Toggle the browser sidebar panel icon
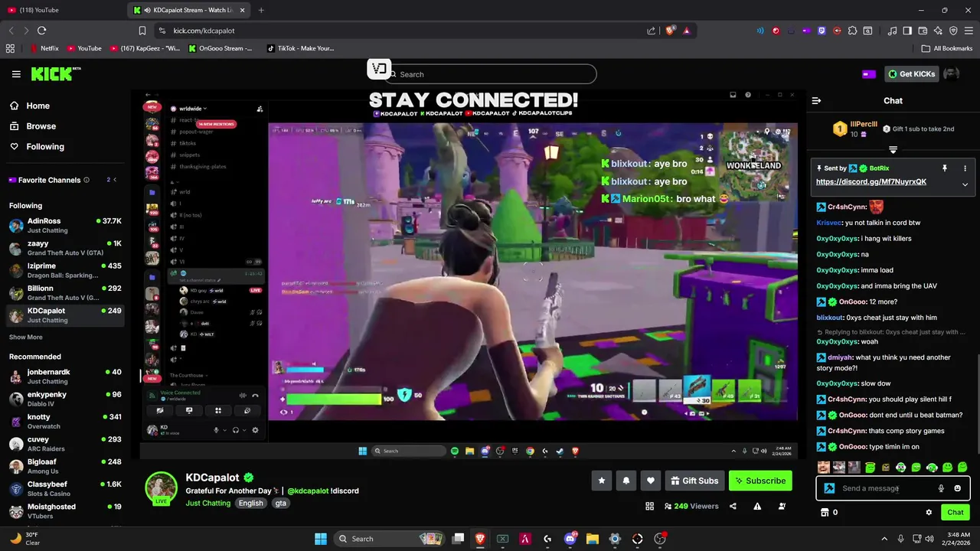Image resolution: width=980 pixels, height=551 pixels. (x=907, y=31)
